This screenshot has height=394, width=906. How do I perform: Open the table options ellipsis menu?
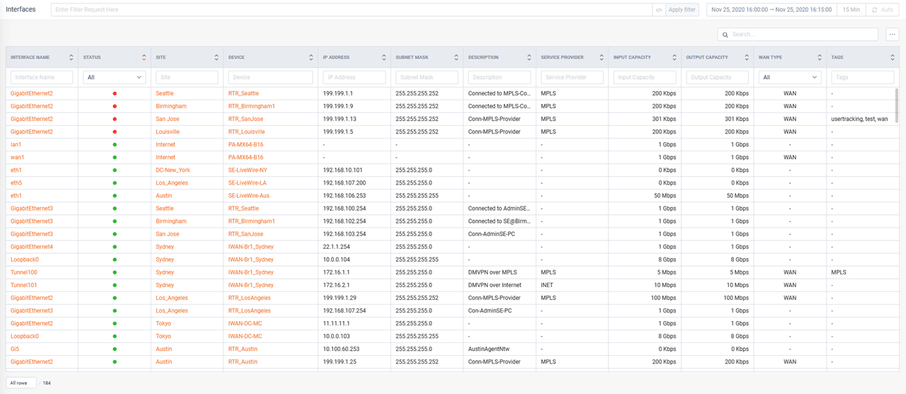[x=892, y=35]
